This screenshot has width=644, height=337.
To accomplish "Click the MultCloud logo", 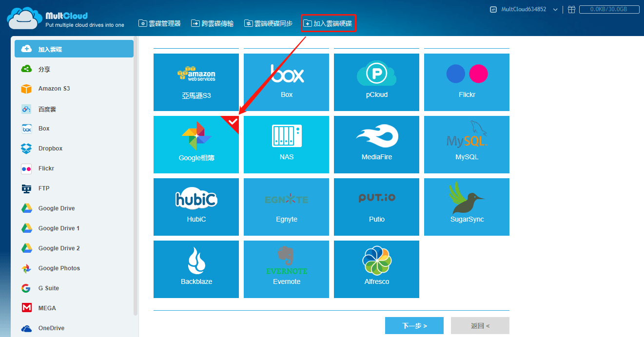I will click(x=65, y=19).
